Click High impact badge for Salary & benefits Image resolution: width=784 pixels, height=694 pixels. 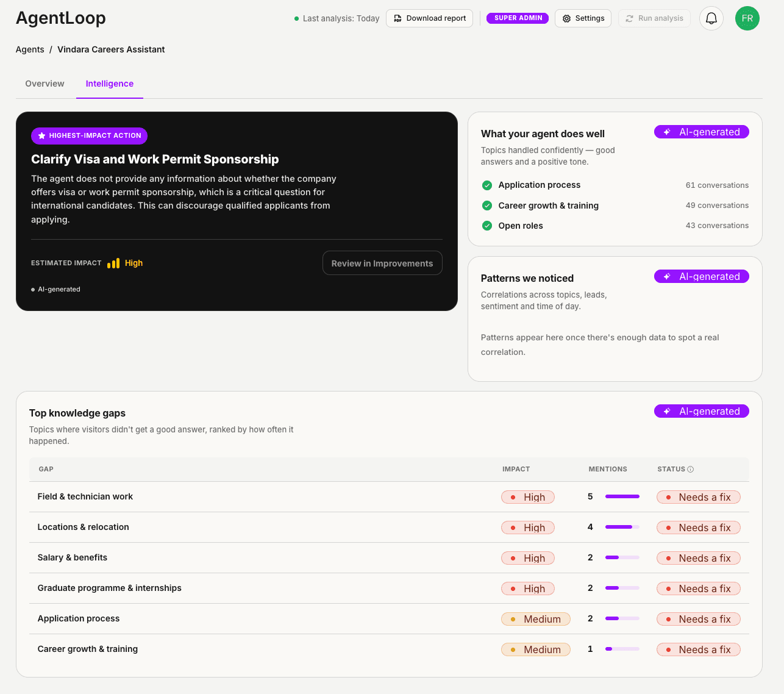[x=528, y=558]
